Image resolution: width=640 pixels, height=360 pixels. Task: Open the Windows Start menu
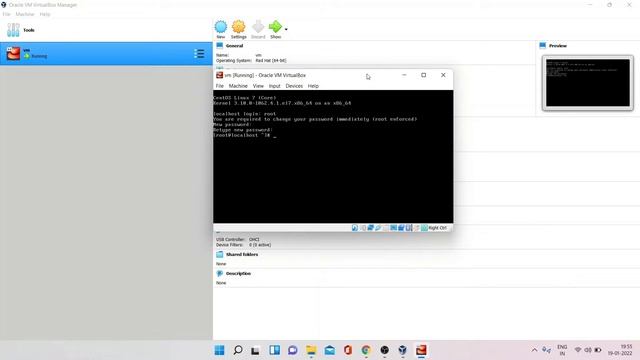(219, 350)
